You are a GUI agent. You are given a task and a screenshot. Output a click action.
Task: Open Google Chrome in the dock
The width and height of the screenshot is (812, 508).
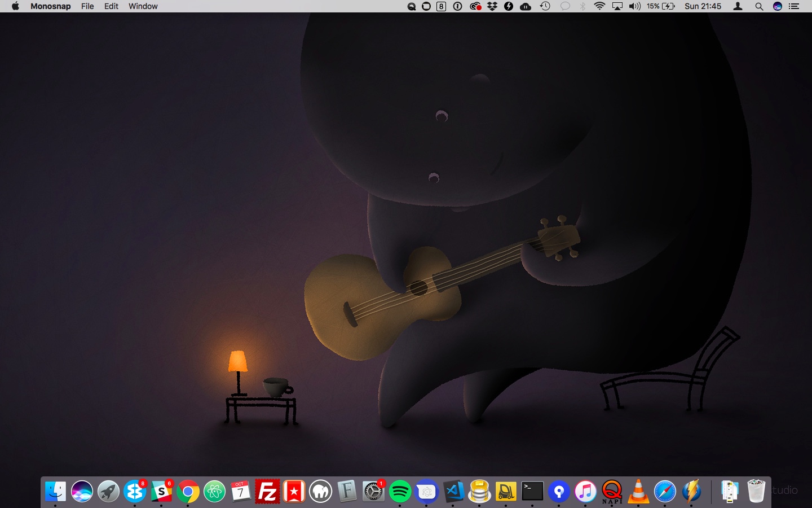point(188,492)
